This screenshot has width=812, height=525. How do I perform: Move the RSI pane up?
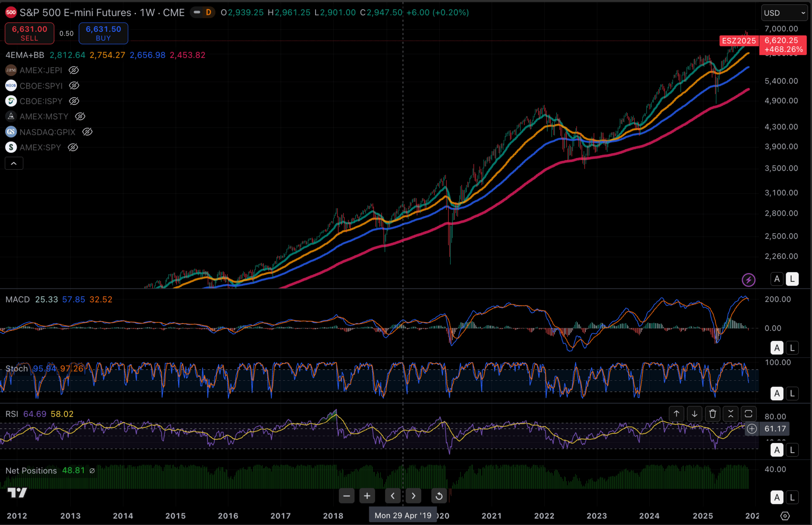click(x=676, y=414)
